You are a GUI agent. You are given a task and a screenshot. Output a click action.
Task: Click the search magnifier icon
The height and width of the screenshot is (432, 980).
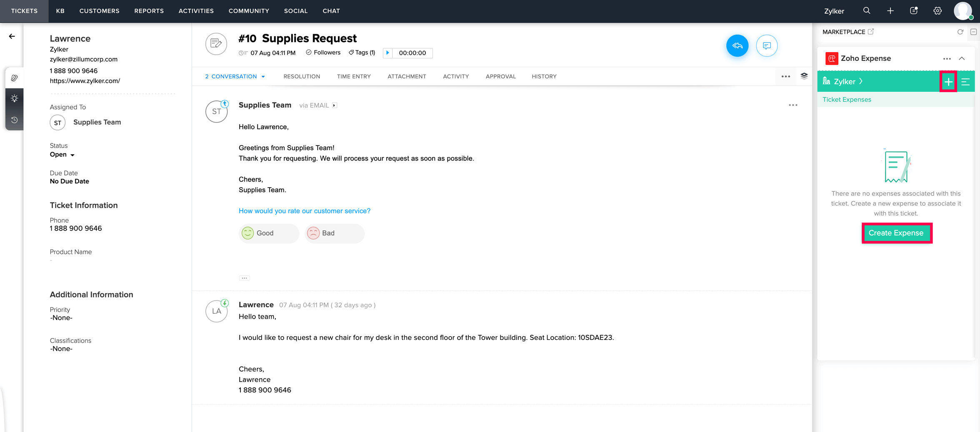[867, 11]
